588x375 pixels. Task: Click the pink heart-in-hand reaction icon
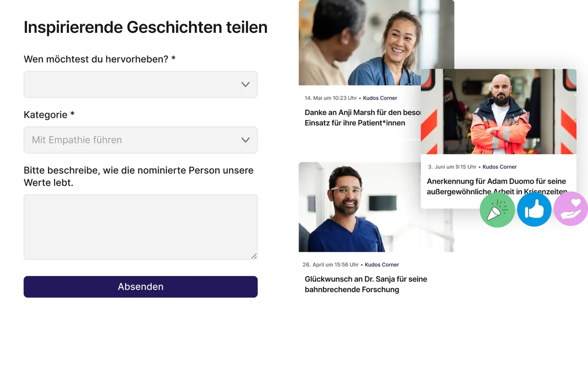[x=571, y=209]
